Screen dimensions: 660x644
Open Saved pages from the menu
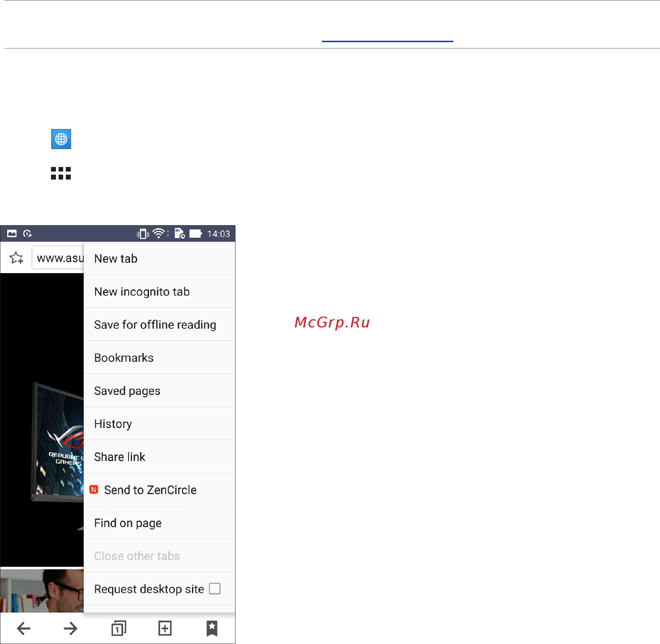159,391
